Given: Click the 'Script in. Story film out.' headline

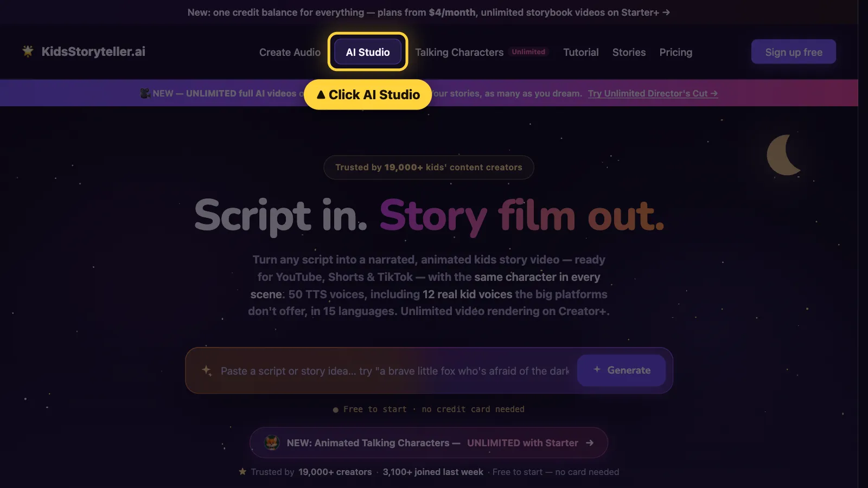Looking at the screenshot, I should [x=429, y=216].
